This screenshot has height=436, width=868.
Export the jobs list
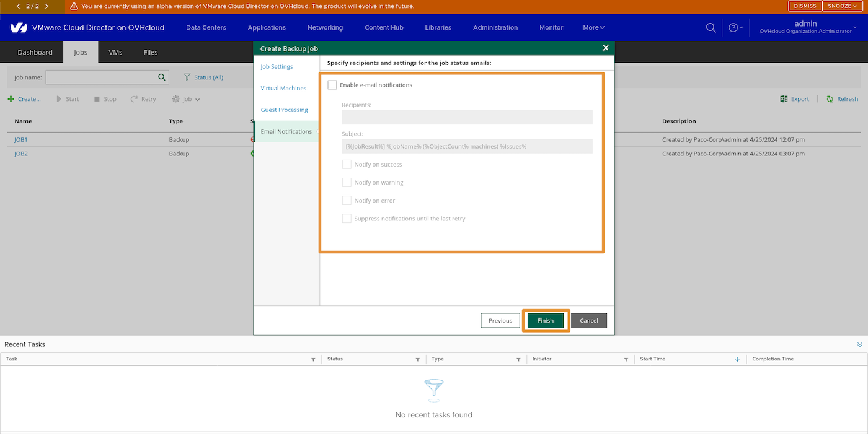(794, 98)
